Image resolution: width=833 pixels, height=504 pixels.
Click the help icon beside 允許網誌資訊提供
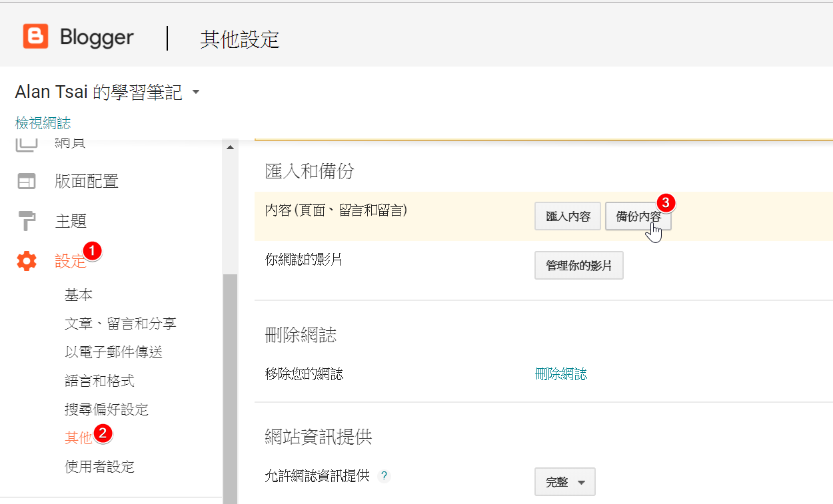(x=384, y=476)
